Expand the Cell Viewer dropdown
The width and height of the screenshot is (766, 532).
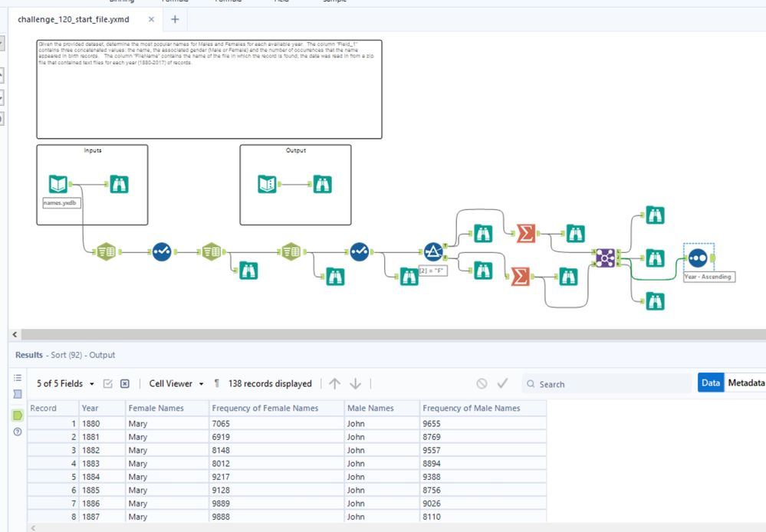pyautogui.click(x=176, y=383)
